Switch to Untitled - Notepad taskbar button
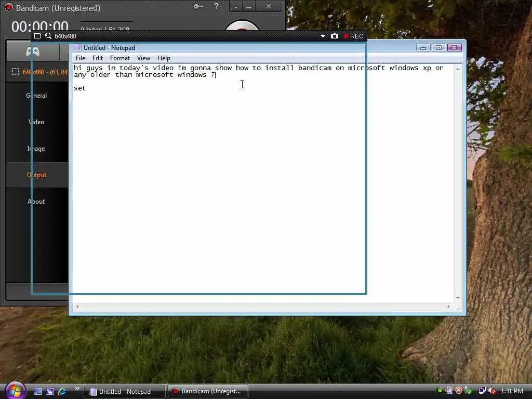The width and height of the screenshot is (532, 399). point(125,392)
